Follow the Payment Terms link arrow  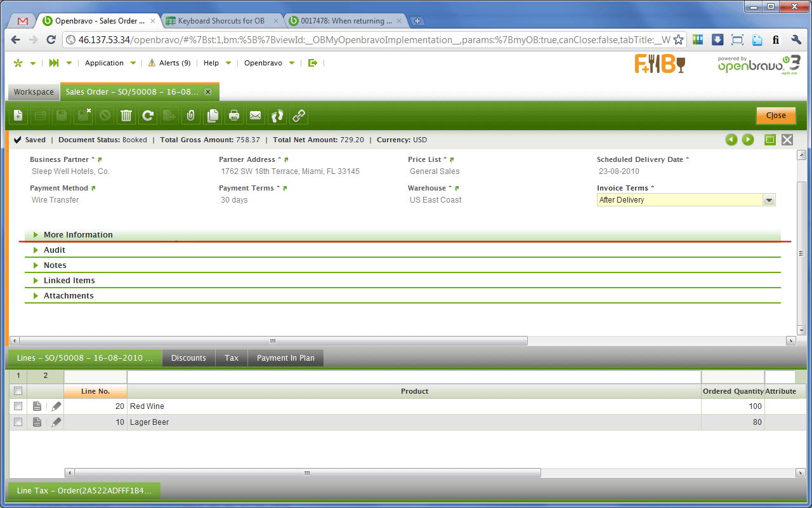285,188
